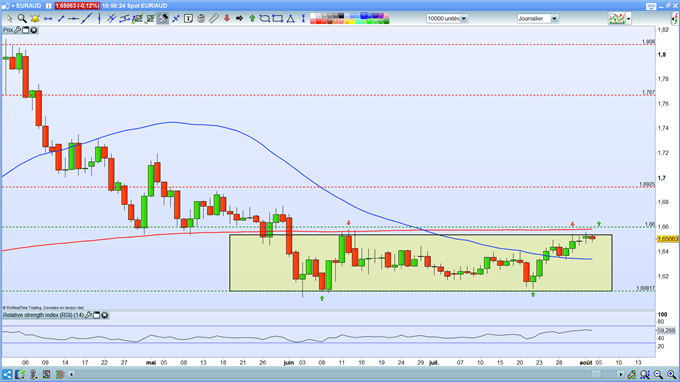Remove the RSI indicator panel

[105, 315]
